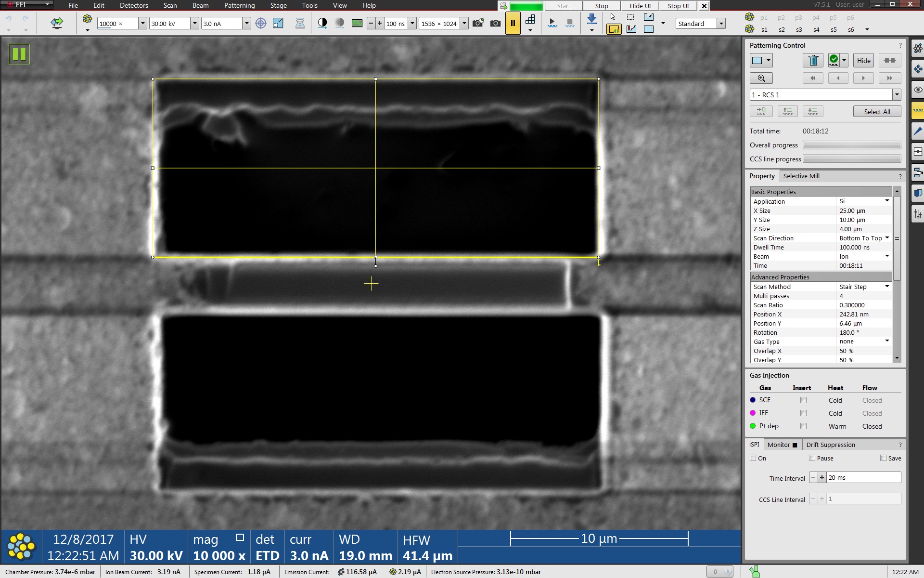Expand the Scan Direction dropdown
Image resolution: width=924 pixels, height=578 pixels.
(886, 238)
